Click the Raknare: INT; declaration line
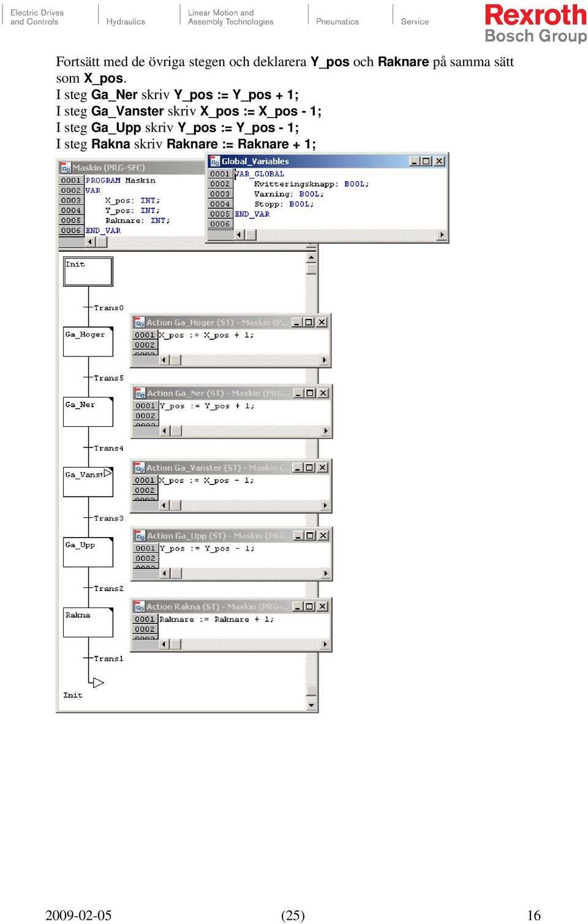The width and height of the screenshot is (588, 924). (x=137, y=220)
